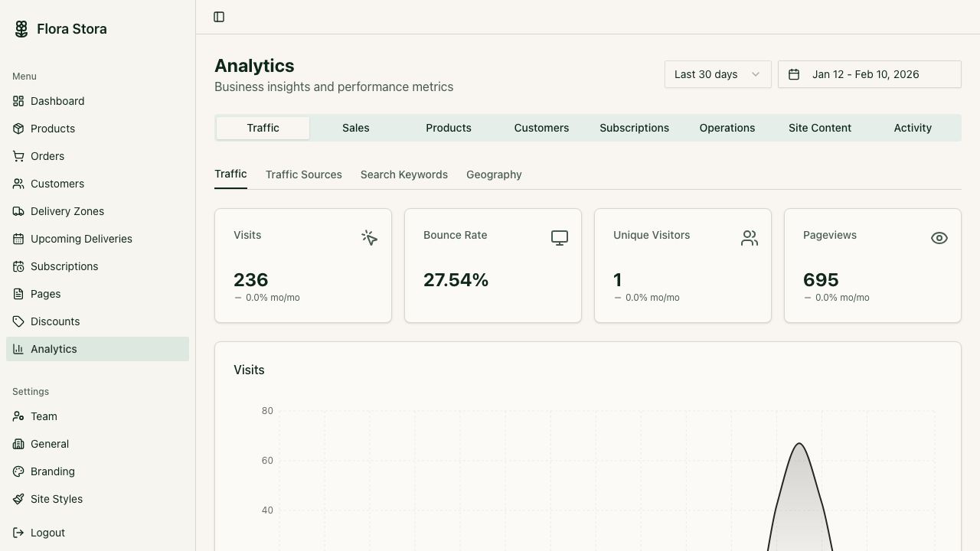Open the Jan 12 - Feb 10, 2026 date picker
This screenshot has height=551, width=980.
870,74
